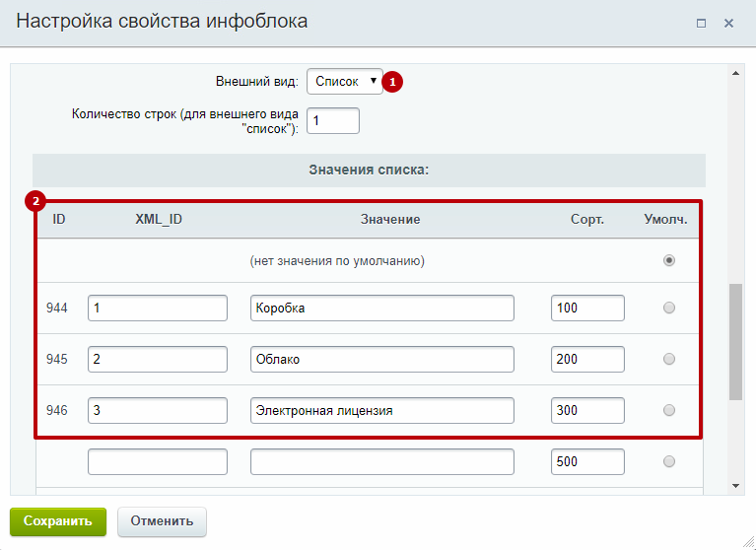Close the infoblock property settings dialog

pyautogui.click(x=729, y=23)
